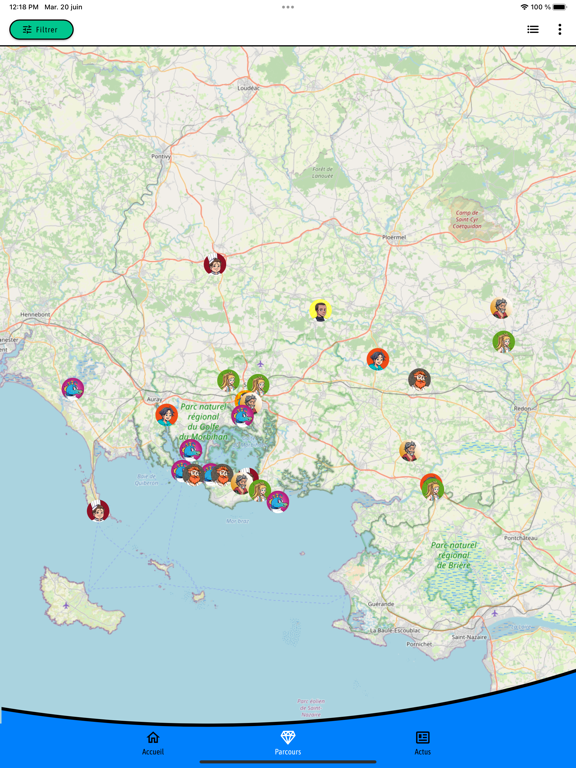Select the chef marker south of Pontivy
576x768 pixels.
(215, 264)
